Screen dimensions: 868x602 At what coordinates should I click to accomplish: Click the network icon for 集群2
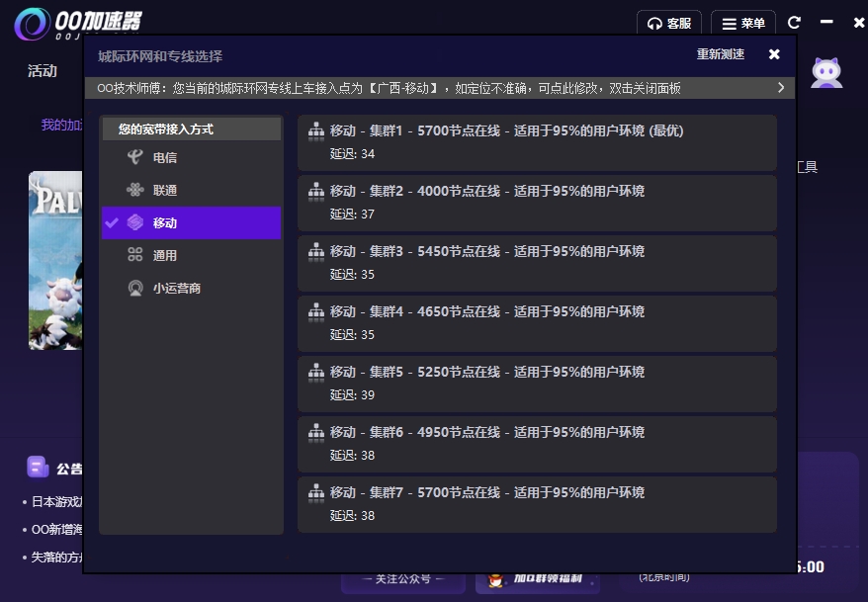pyautogui.click(x=316, y=191)
